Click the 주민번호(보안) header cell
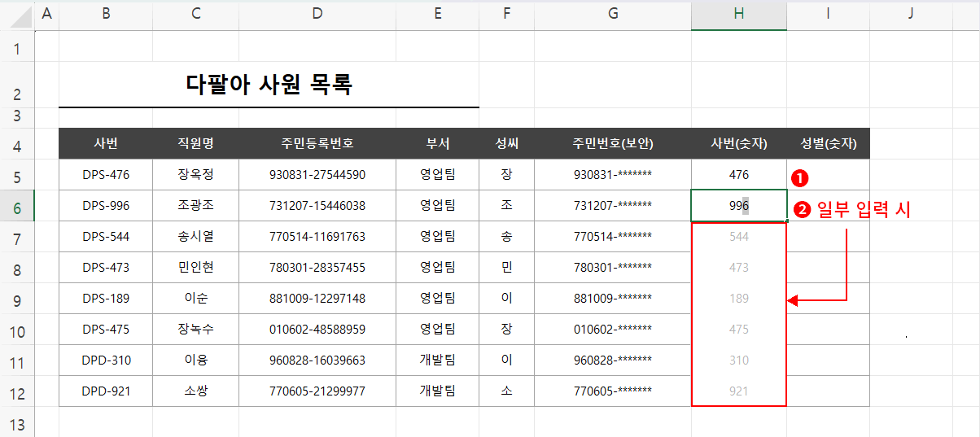980x437 pixels. coord(613,144)
